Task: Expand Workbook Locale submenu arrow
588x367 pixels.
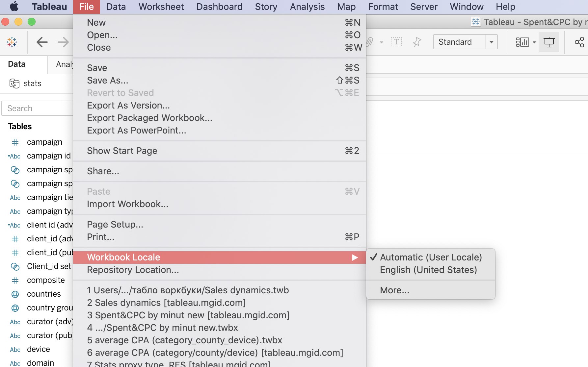Action: pos(355,257)
